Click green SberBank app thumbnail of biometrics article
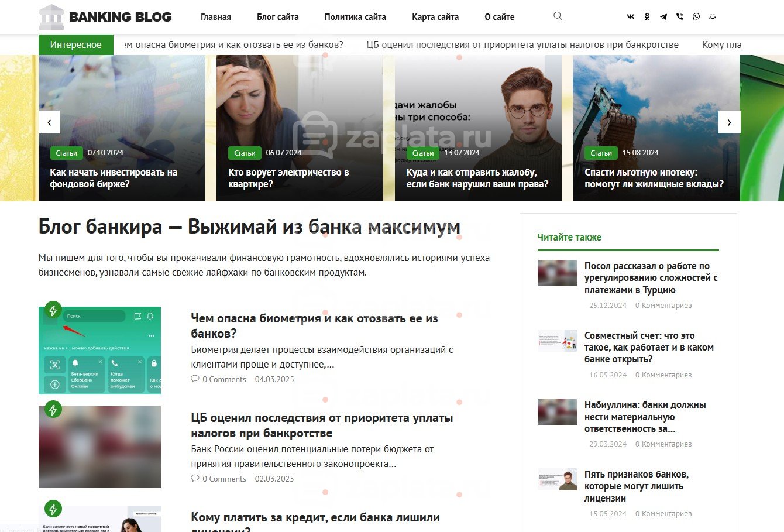784x532 pixels. (99, 351)
